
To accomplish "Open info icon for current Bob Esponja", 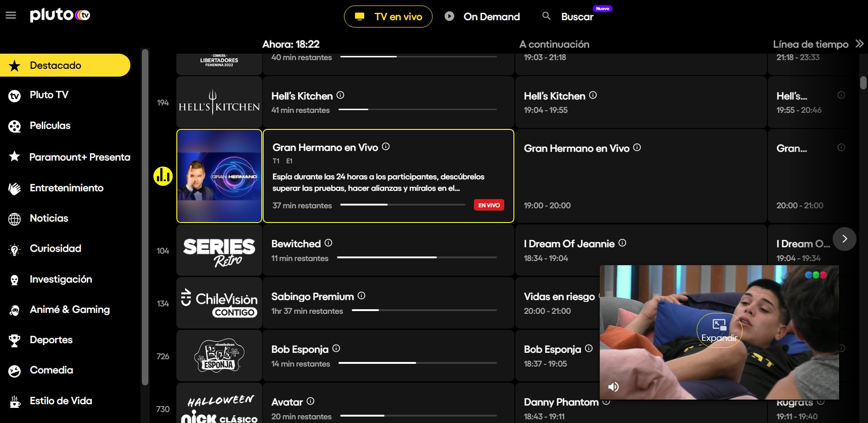I will pyautogui.click(x=336, y=348).
